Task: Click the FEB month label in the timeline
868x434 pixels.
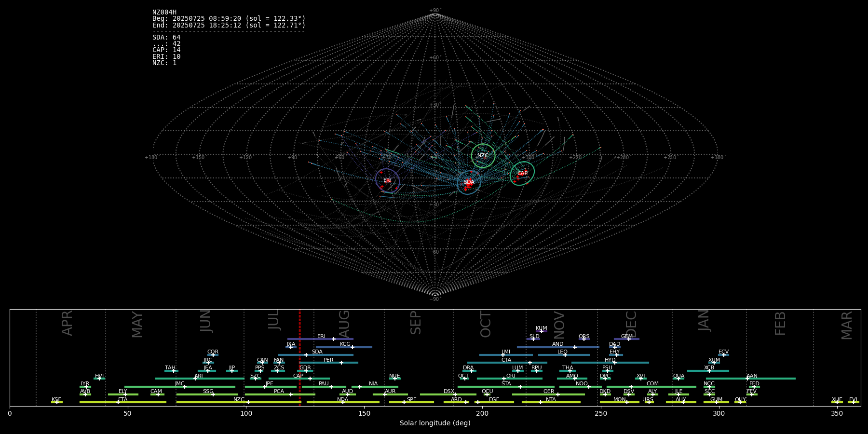Action: (780, 323)
